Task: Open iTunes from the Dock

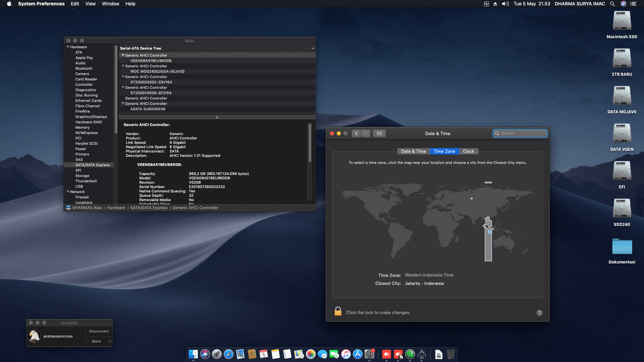Action: click(x=346, y=354)
